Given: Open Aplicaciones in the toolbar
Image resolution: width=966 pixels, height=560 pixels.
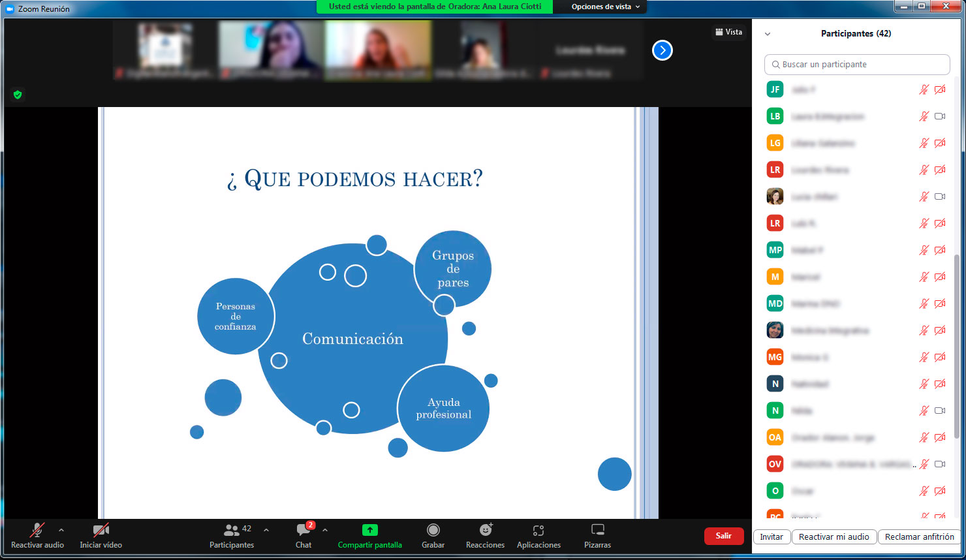Looking at the screenshot, I should coord(538,531).
